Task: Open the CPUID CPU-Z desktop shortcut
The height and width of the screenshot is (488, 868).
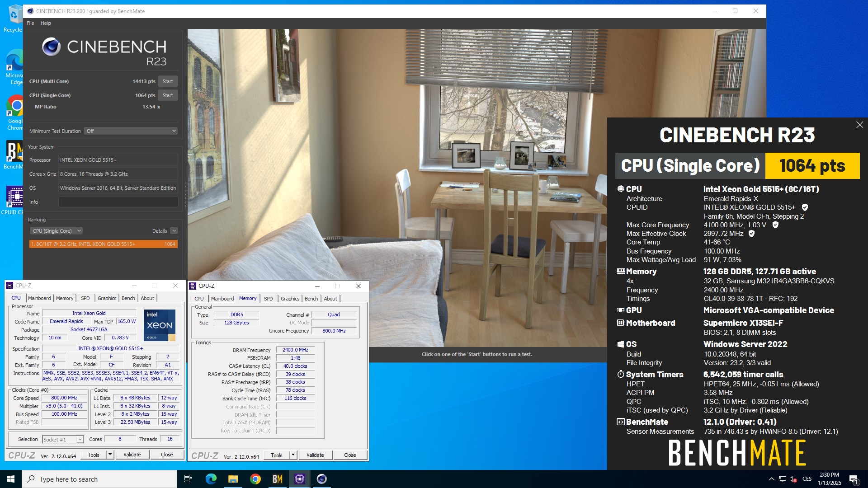Action: click(14, 201)
